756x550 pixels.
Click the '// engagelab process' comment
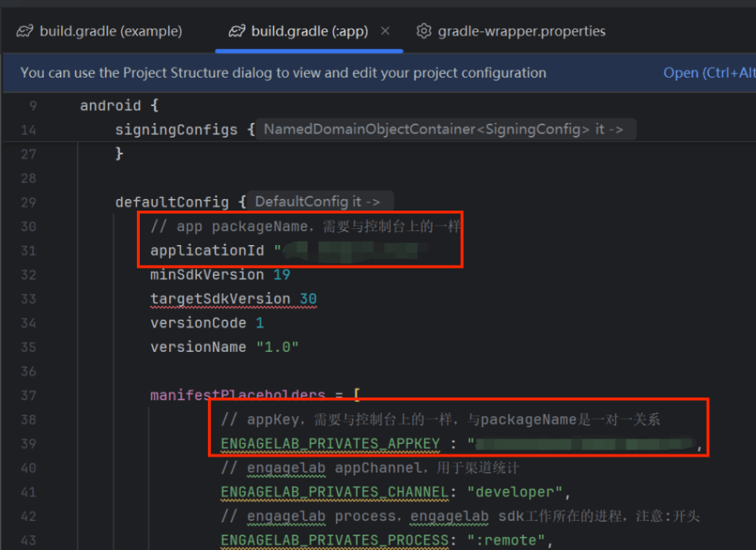[x=460, y=516]
